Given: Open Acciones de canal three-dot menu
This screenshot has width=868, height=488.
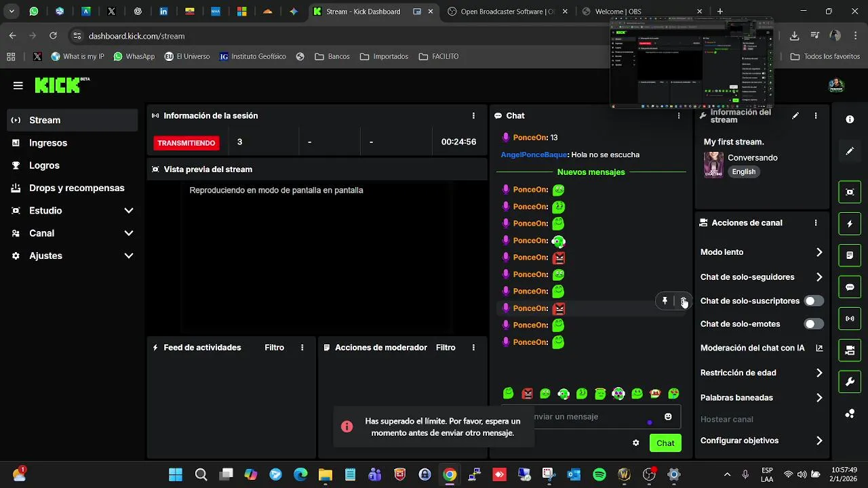Looking at the screenshot, I should [816, 223].
